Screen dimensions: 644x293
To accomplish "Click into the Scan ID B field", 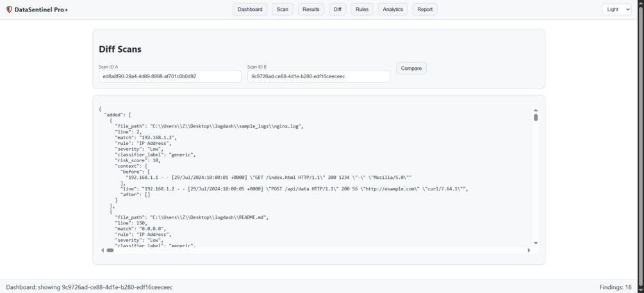I will point(318,76).
